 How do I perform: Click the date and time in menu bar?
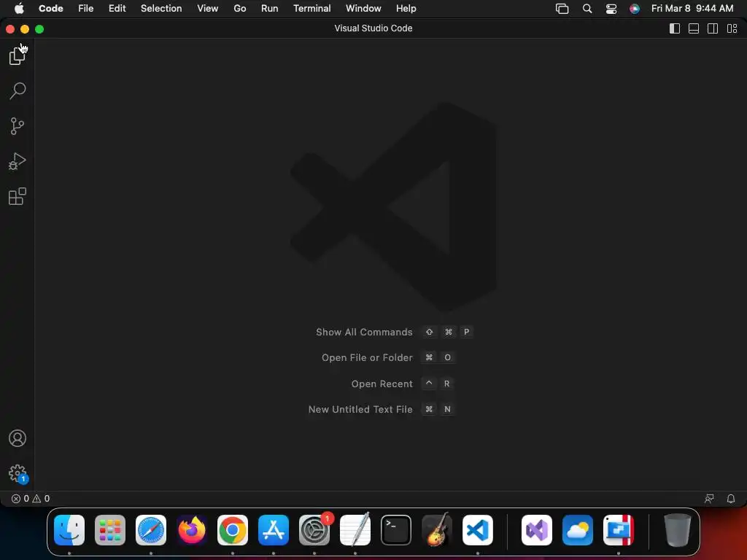click(x=692, y=9)
